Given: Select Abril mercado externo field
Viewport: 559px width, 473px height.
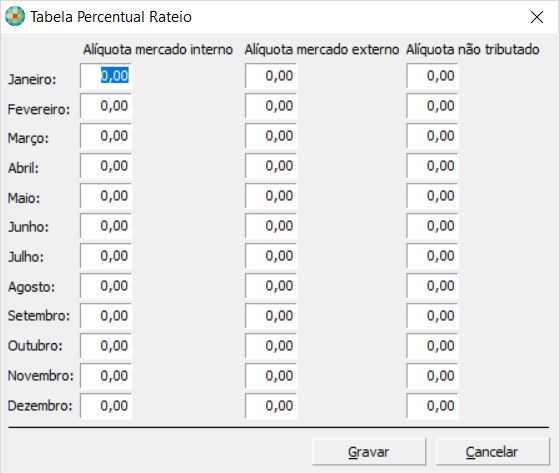Looking at the screenshot, I should coord(271,166).
